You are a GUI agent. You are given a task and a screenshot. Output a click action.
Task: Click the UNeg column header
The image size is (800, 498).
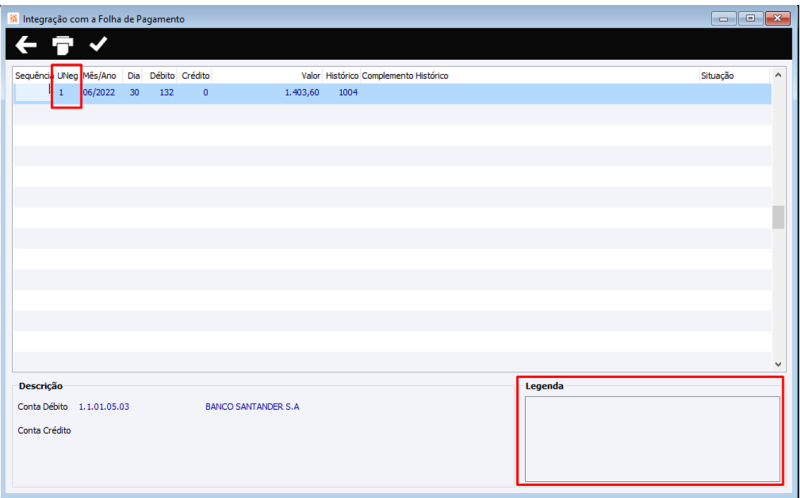(68, 76)
